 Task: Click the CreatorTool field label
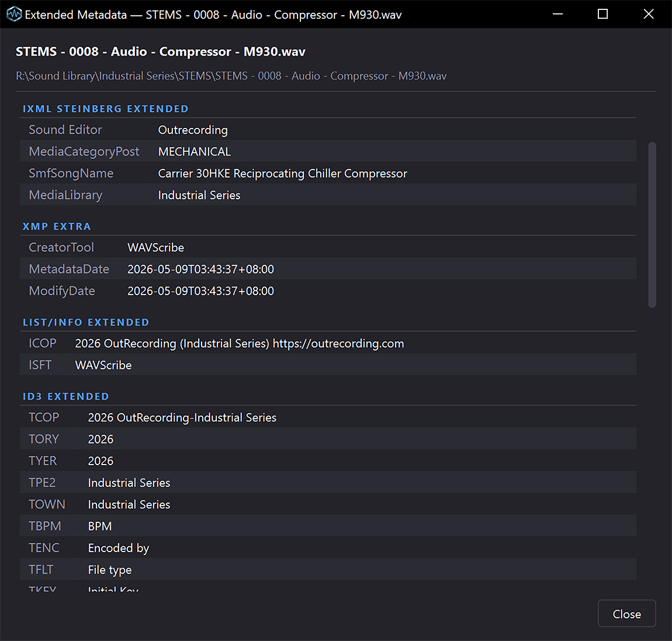pos(61,247)
